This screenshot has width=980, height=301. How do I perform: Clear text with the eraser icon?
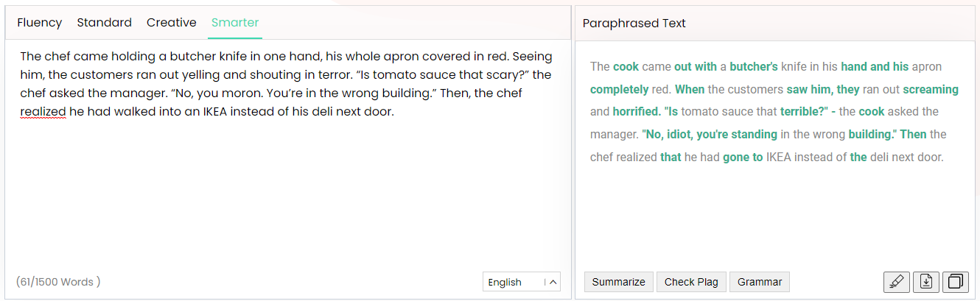(x=896, y=282)
